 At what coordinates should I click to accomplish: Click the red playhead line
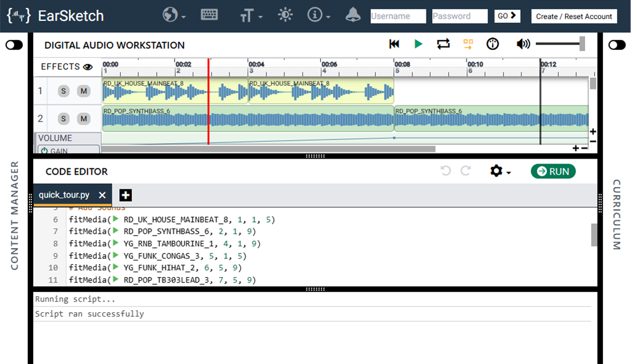point(209,102)
